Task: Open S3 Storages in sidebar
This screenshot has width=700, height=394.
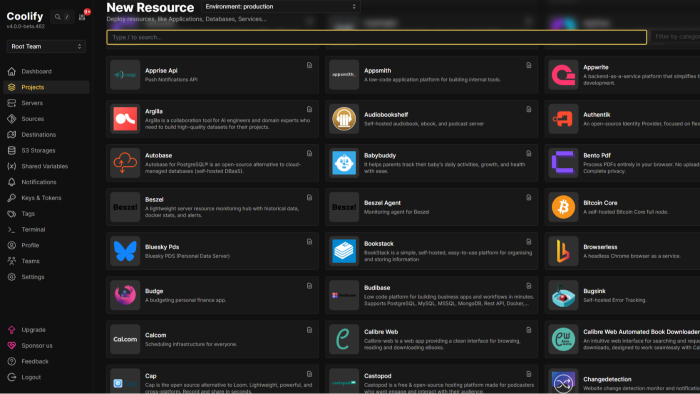Action: [x=46, y=150]
